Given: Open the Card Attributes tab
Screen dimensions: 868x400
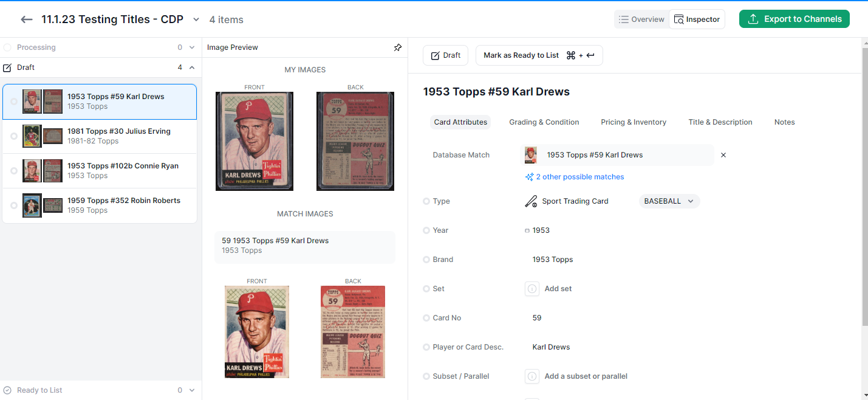Looking at the screenshot, I should pyautogui.click(x=460, y=122).
